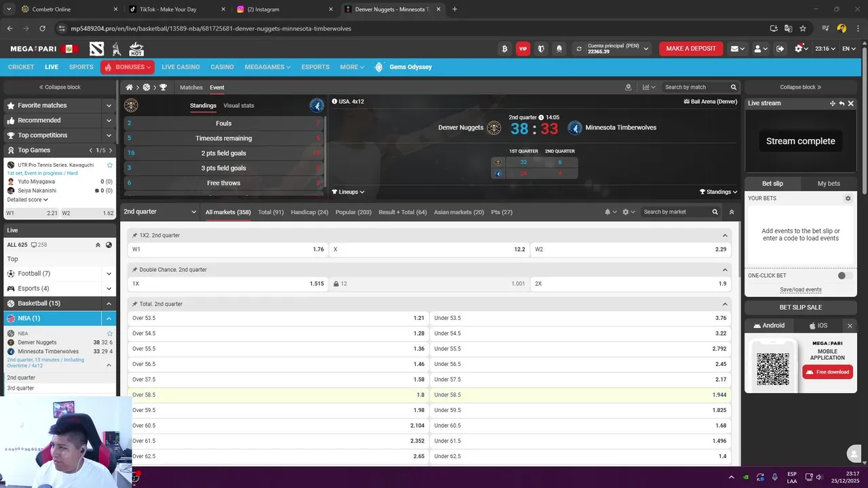Viewport: 868px width, 488px height.
Task: Switch to the Matches tab
Action: point(191,87)
